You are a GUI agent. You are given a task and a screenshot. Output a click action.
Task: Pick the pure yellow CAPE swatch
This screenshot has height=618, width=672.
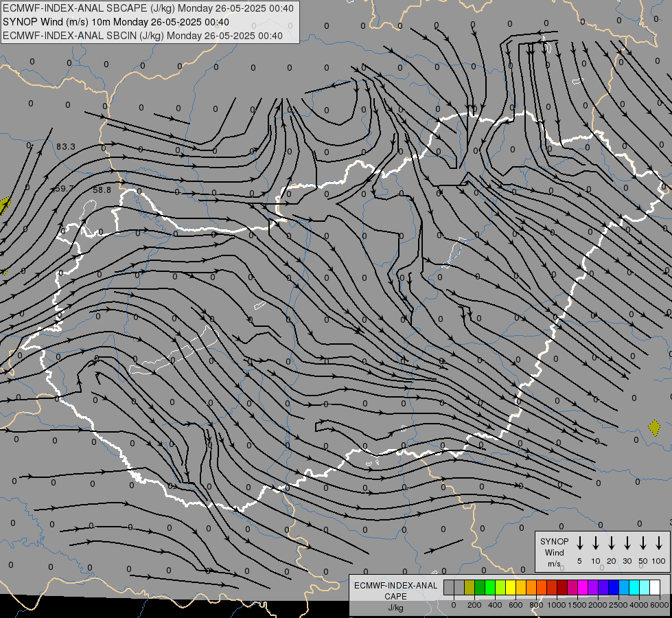(511, 587)
